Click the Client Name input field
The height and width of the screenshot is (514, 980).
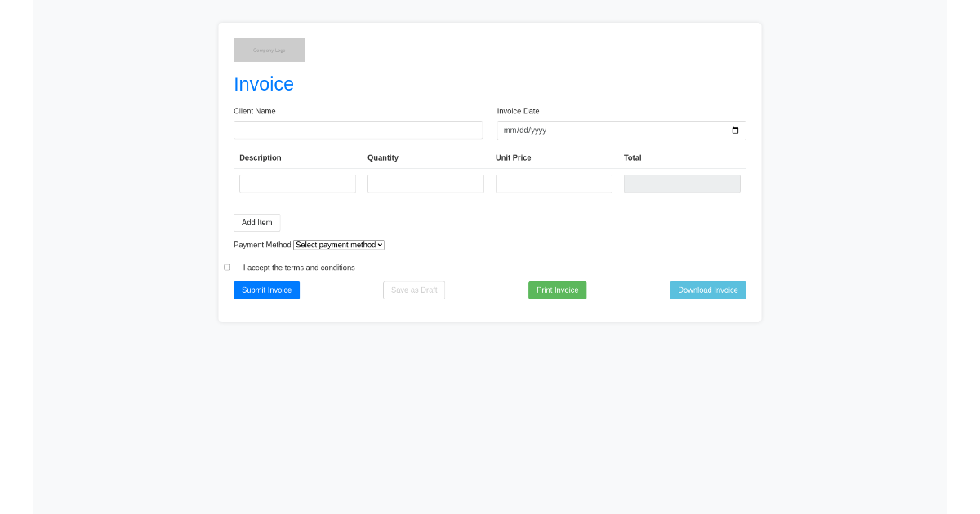tap(358, 130)
